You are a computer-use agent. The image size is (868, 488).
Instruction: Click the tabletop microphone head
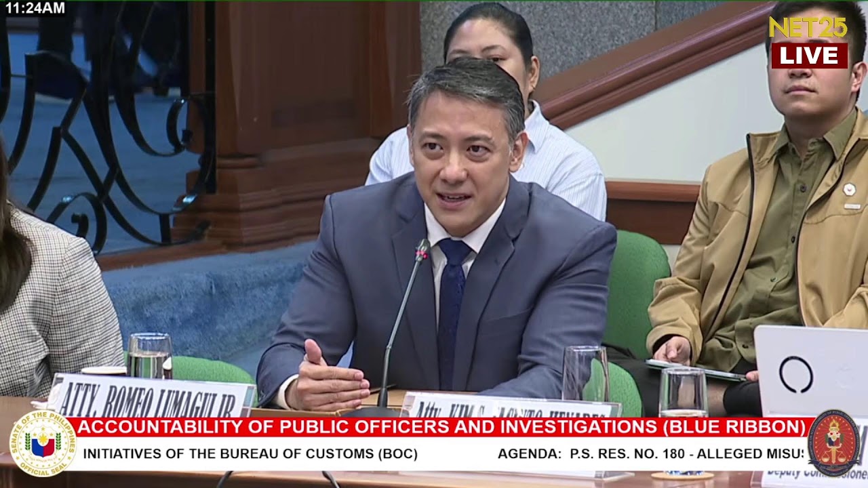(423, 249)
